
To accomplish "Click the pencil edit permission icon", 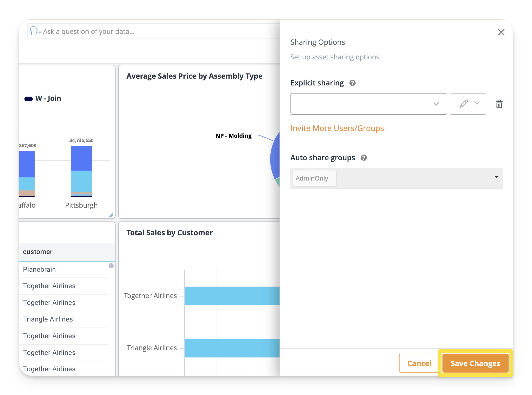I will (463, 104).
